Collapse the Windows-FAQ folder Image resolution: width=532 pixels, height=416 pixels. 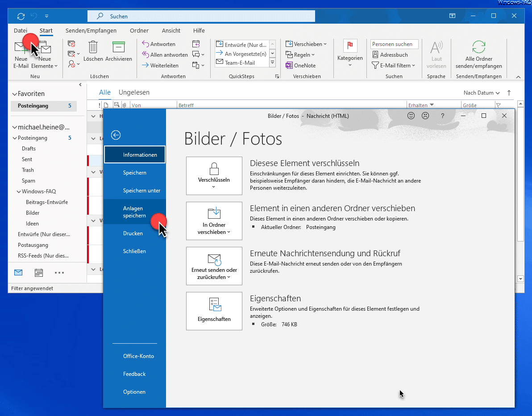click(x=19, y=192)
